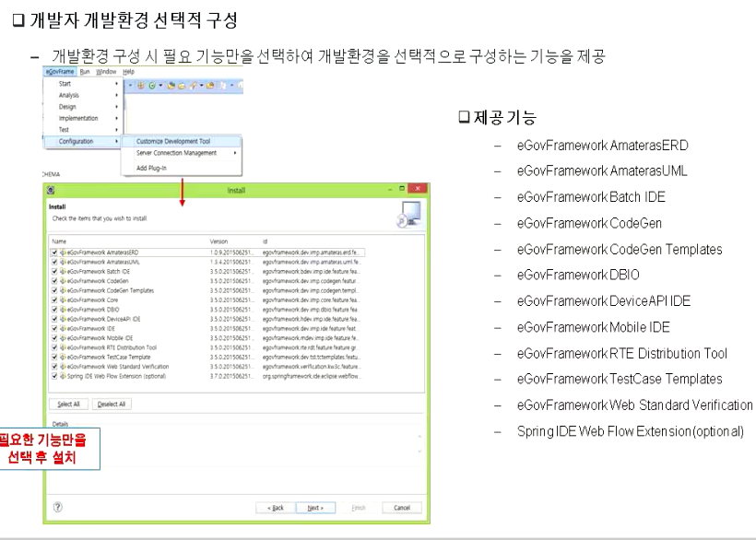Viewport: 756px width, 540px height.
Task: Open the Window menu
Action: click(106, 71)
